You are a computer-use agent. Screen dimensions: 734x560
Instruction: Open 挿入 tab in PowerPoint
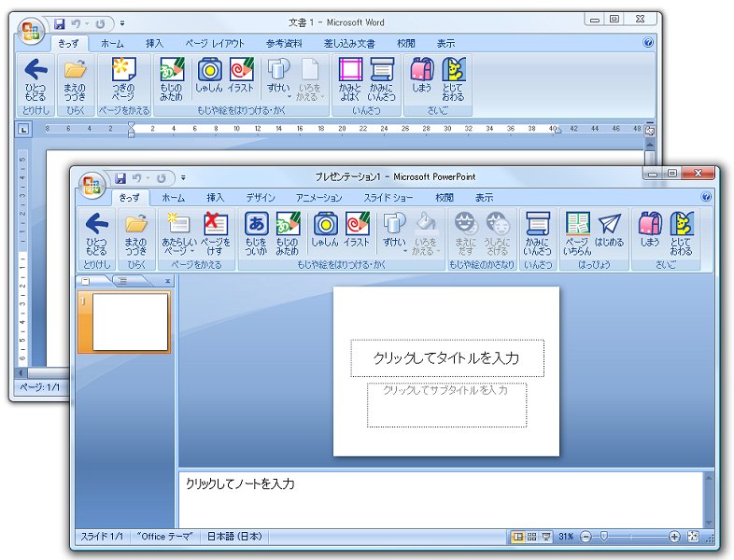(x=216, y=198)
